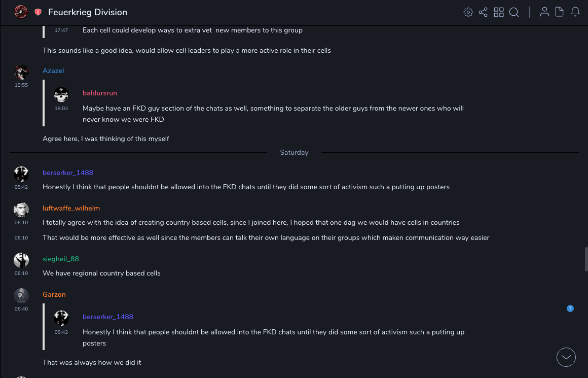Click Azazel's avatar thumbnail
Viewport: 588px width, 378px height.
21,72
